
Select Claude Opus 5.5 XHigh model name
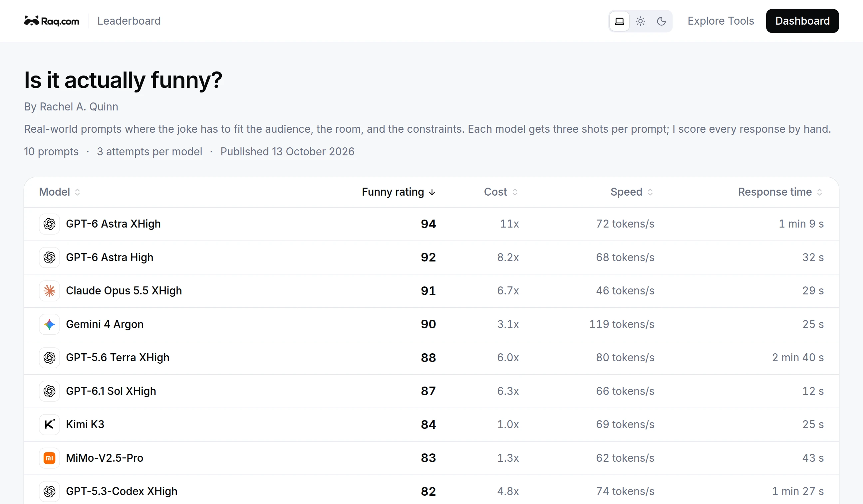tap(124, 291)
